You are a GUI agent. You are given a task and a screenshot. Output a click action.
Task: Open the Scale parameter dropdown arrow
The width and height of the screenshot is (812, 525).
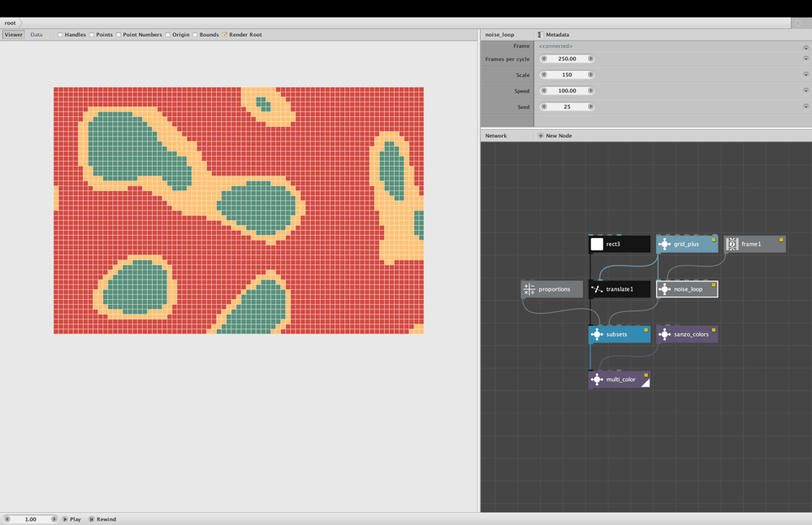coord(806,75)
